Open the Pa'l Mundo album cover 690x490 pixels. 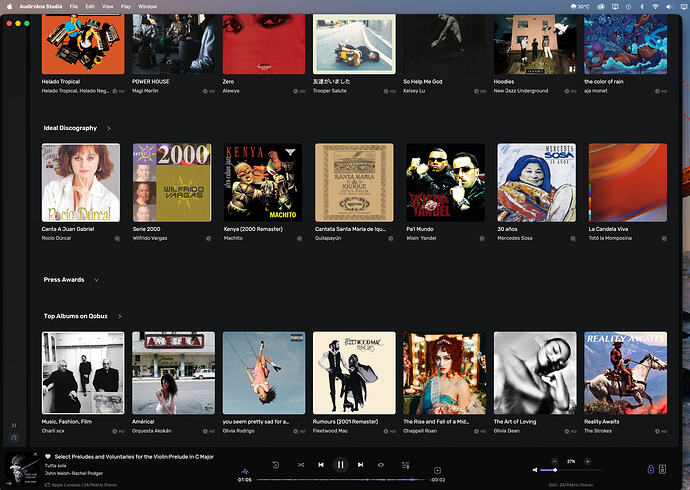click(445, 183)
